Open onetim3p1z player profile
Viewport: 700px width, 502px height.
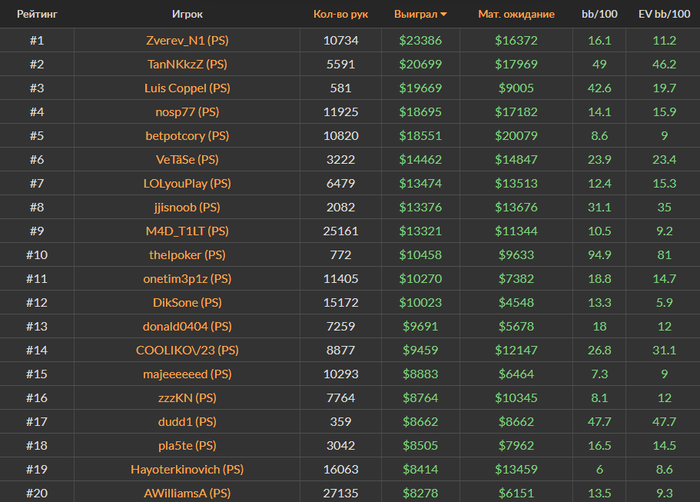click(187, 279)
